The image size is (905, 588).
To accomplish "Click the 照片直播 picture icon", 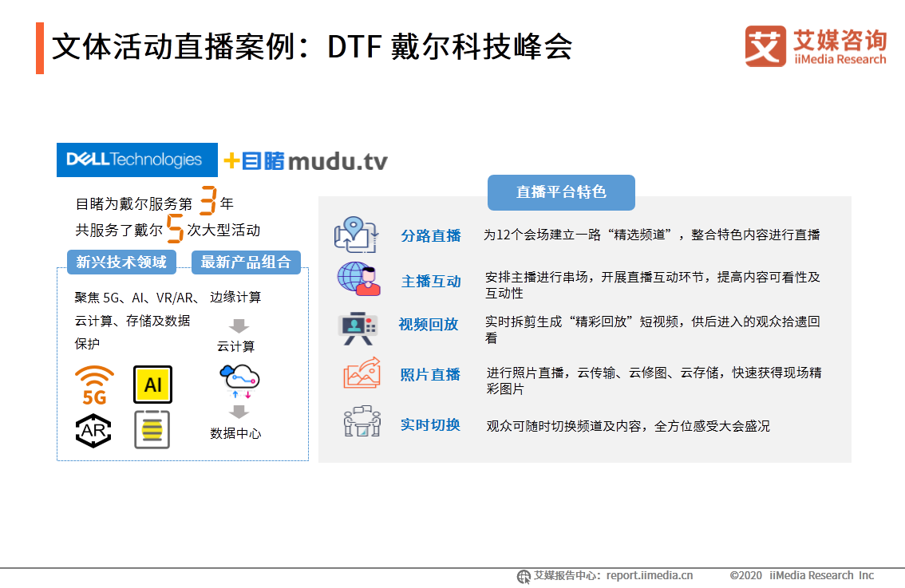I will click(x=362, y=373).
